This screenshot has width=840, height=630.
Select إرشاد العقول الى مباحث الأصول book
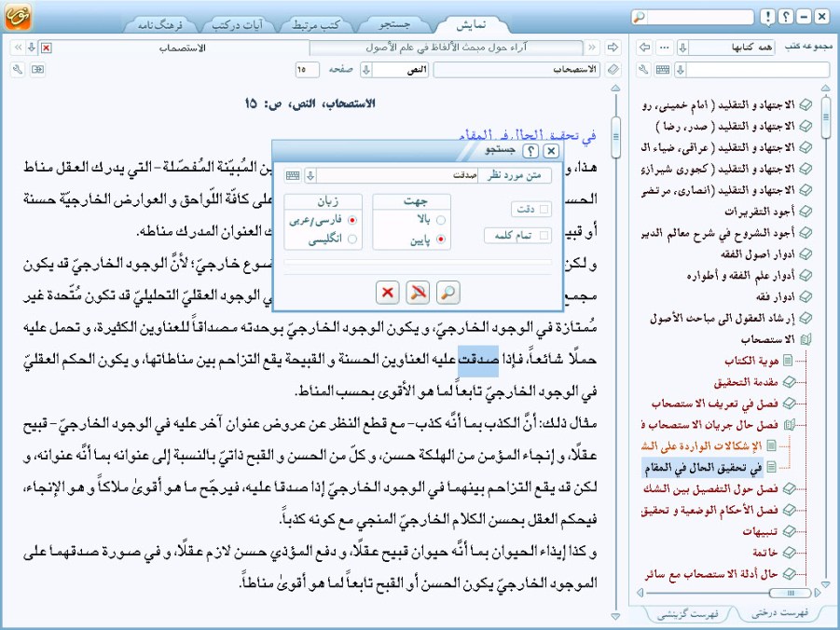click(x=723, y=318)
